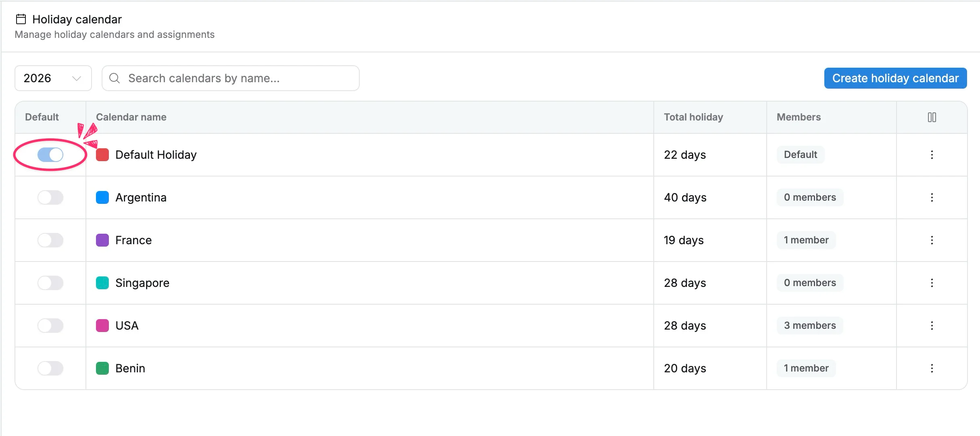Switch on the USA default toggle
This screenshot has height=436, width=980.
coord(50,326)
